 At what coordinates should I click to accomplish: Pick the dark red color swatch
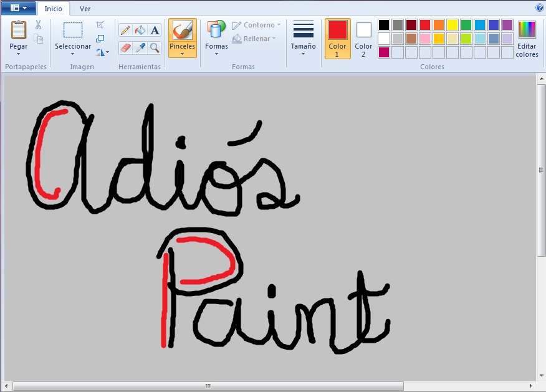pyautogui.click(x=411, y=25)
